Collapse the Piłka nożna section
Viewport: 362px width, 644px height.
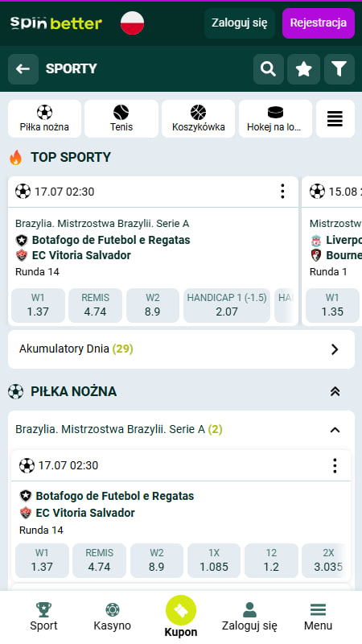(335, 391)
